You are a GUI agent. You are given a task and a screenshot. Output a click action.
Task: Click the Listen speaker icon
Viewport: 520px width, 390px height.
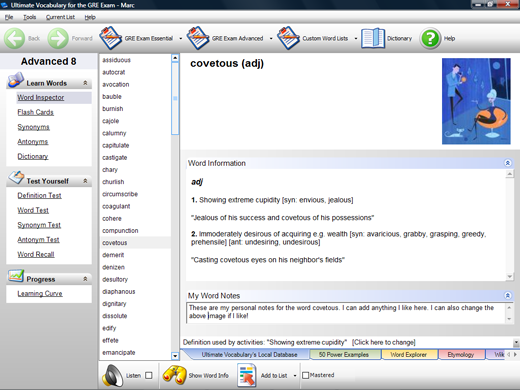coord(112,375)
